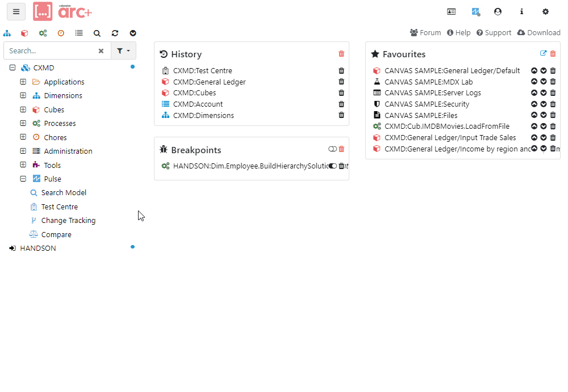
Task: Open settings gear in top-right
Action: (x=545, y=11)
